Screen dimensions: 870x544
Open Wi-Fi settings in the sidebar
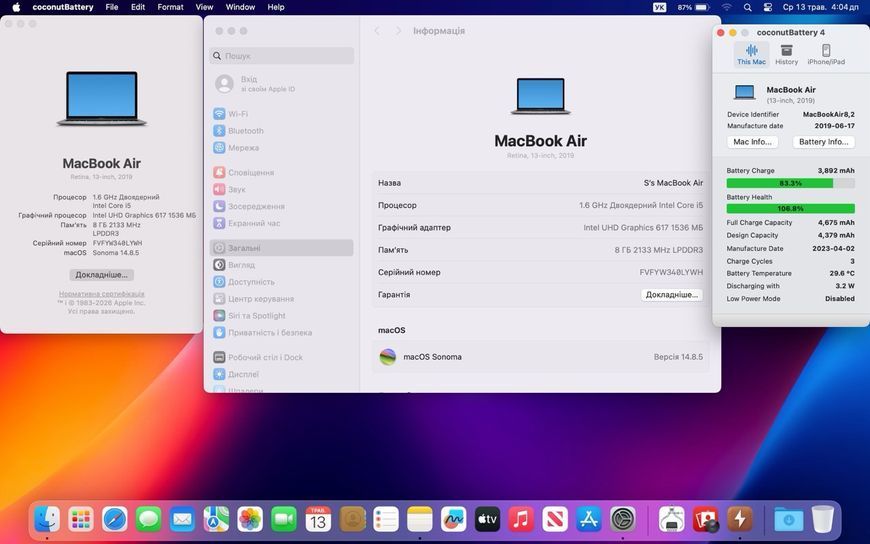point(281,114)
